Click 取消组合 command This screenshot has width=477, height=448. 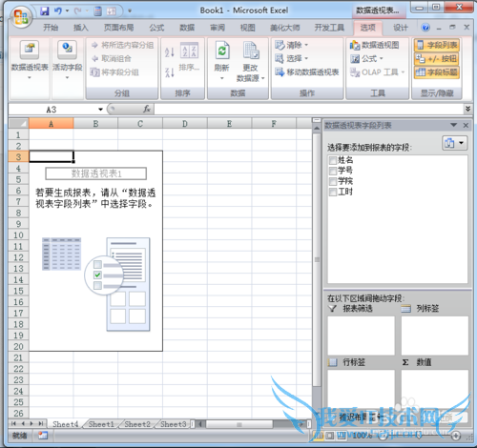point(112,58)
